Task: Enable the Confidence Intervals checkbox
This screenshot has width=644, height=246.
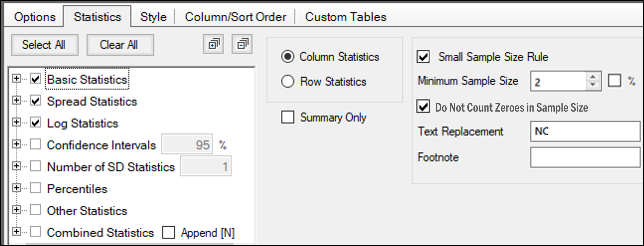Action: 36,144
